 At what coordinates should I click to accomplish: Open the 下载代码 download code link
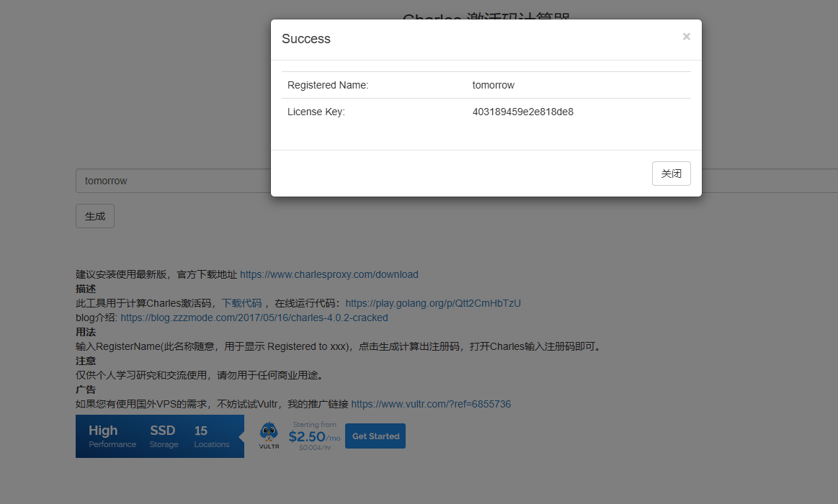click(x=241, y=303)
